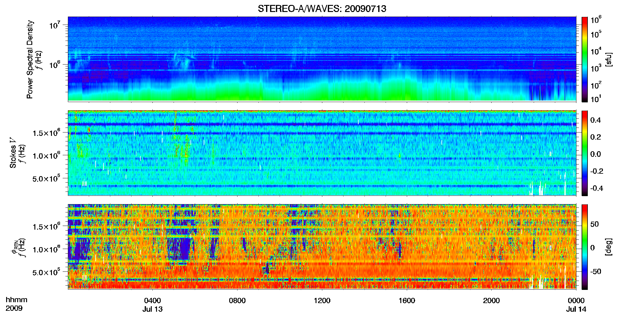Click the 0.4 Stokes V colorbar value
The height and width of the screenshot is (332, 644).
(595, 120)
